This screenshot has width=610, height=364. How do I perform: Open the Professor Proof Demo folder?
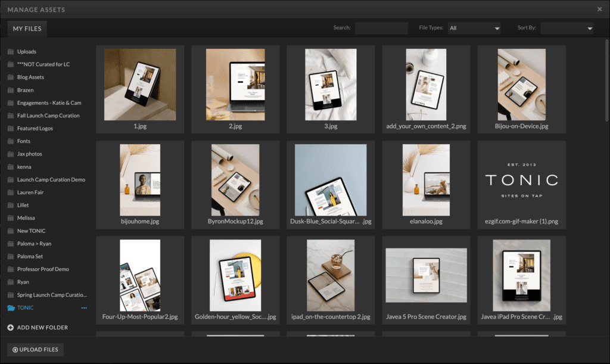point(43,269)
